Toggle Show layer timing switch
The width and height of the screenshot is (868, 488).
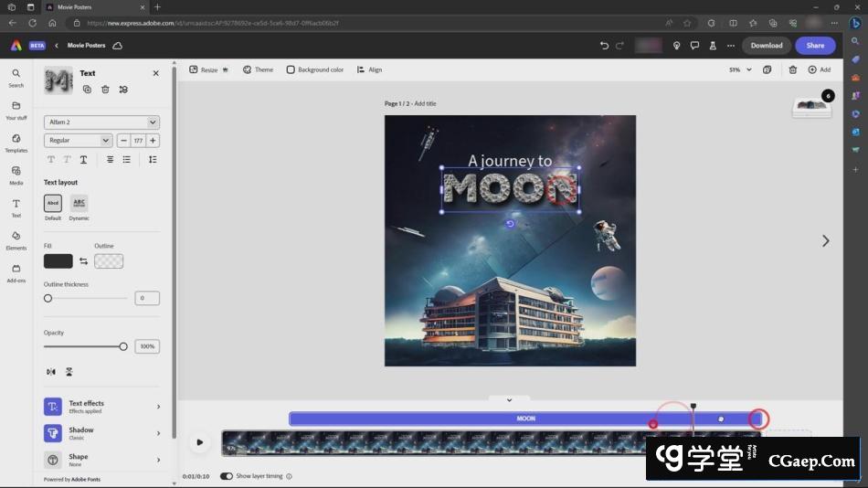coord(227,476)
